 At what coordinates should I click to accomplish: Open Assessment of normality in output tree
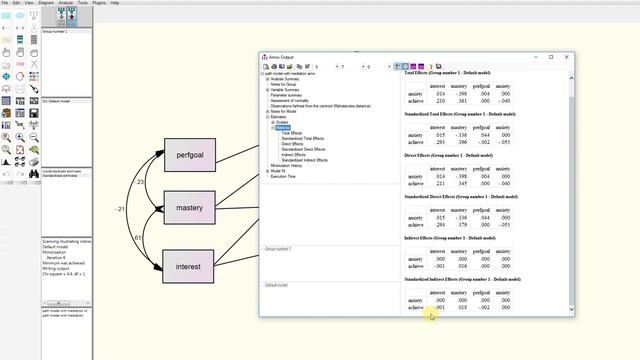289,100
